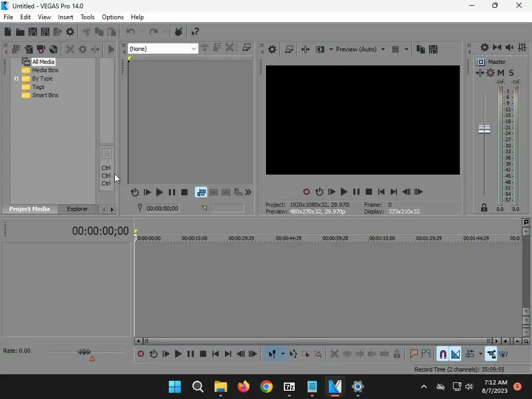Click the Dim Output speaker icon

tap(510, 47)
